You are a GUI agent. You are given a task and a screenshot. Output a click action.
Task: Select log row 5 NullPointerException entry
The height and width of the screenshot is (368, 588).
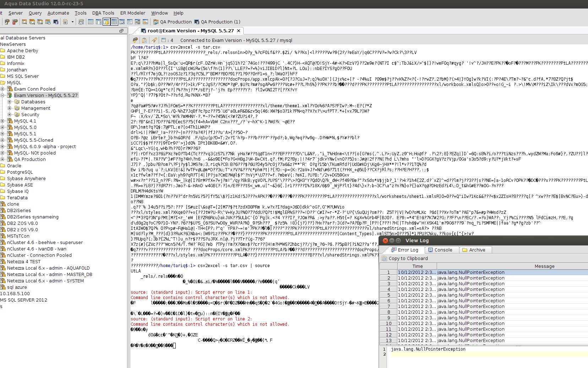coord(484,295)
